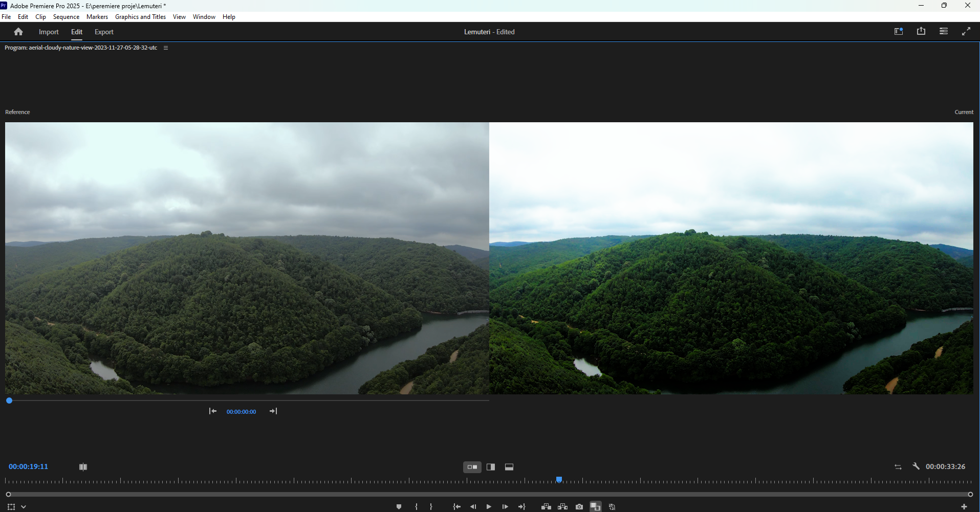Screen dimensions: 980x512
Task: Click the Mark In button
Action: 416,507
